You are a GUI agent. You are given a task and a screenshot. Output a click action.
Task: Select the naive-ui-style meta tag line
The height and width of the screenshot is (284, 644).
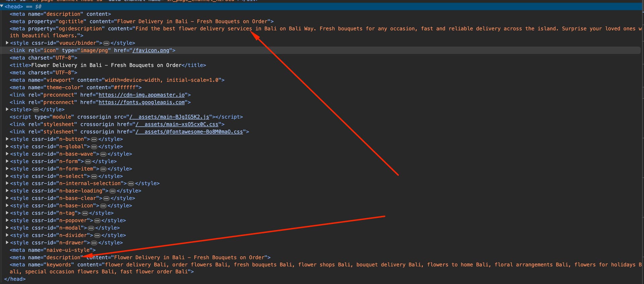pos(53,250)
